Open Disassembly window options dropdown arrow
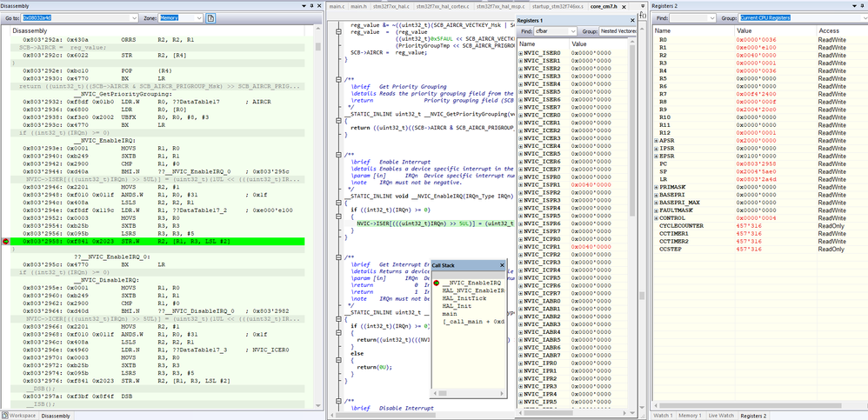868x420 pixels. [304, 5]
